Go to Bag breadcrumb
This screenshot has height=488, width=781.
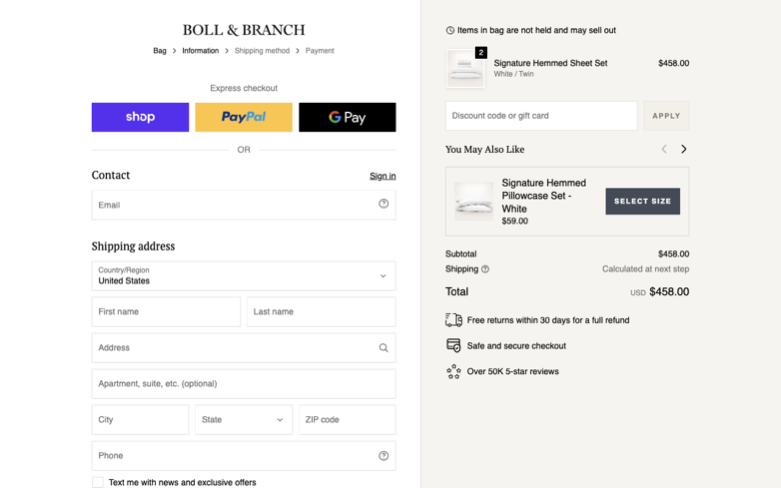pos(159,51)
